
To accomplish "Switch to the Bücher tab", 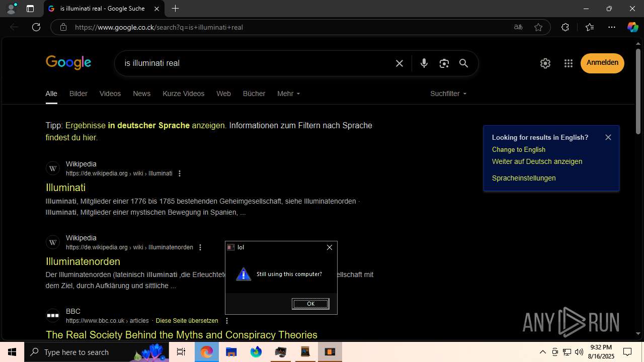I will tap(254, 94).
